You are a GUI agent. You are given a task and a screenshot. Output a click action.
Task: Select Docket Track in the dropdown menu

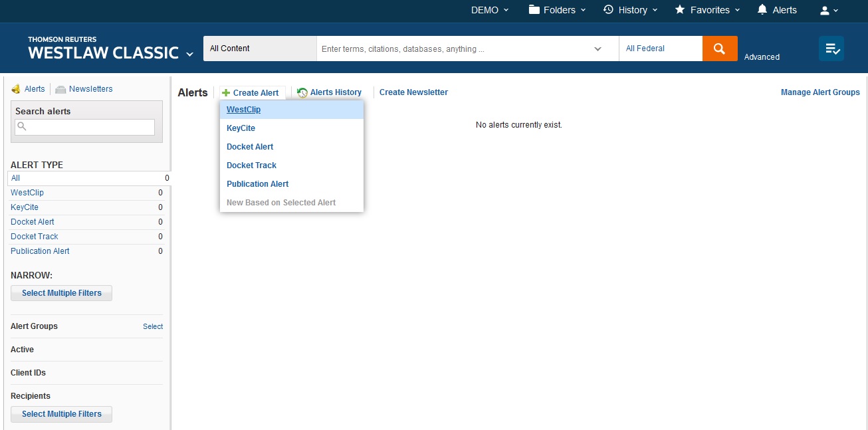coord(251,165)
